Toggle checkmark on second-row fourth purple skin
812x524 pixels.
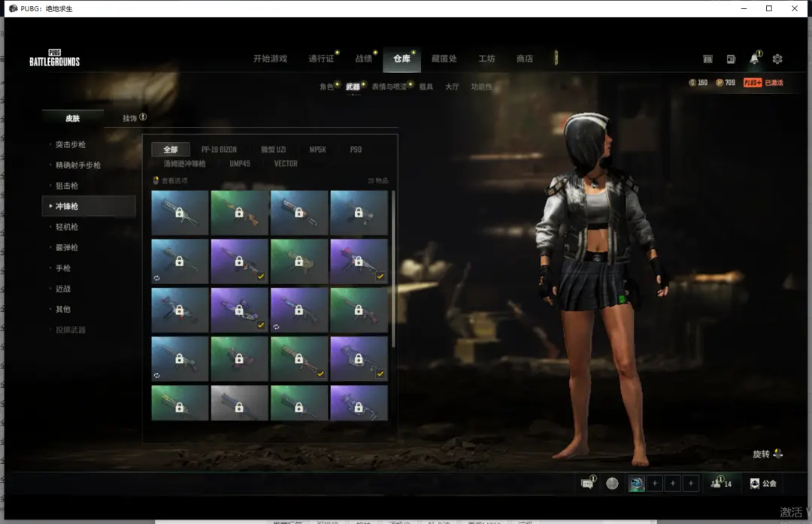380,277
